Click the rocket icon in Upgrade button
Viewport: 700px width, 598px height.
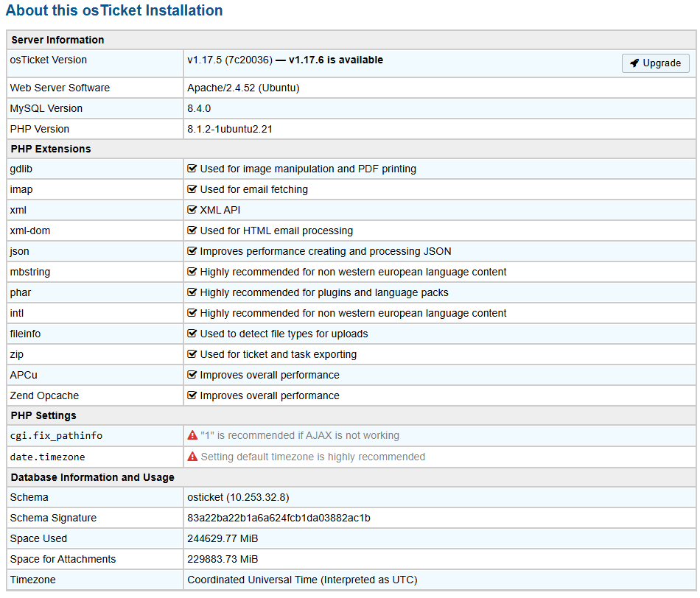coord(634,63)
